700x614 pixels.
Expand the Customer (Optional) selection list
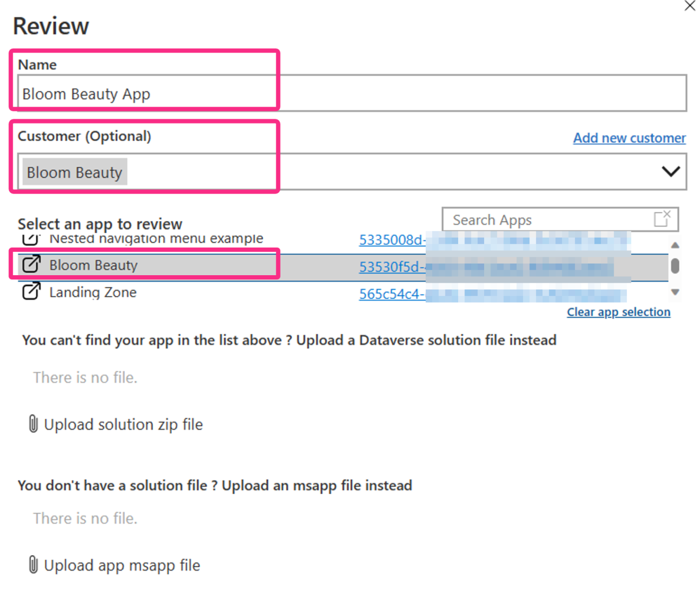coord(671,171)
